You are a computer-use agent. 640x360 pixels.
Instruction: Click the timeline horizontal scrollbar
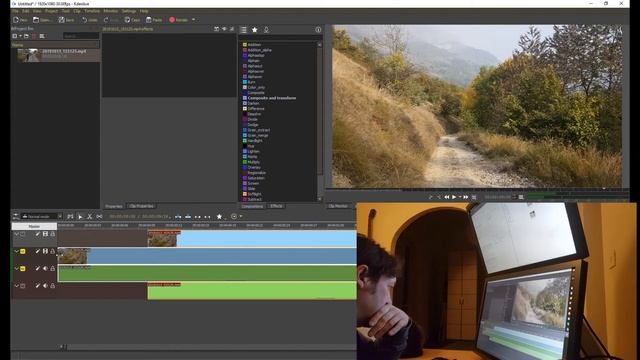pyautogui.click(x=208, y=347)
